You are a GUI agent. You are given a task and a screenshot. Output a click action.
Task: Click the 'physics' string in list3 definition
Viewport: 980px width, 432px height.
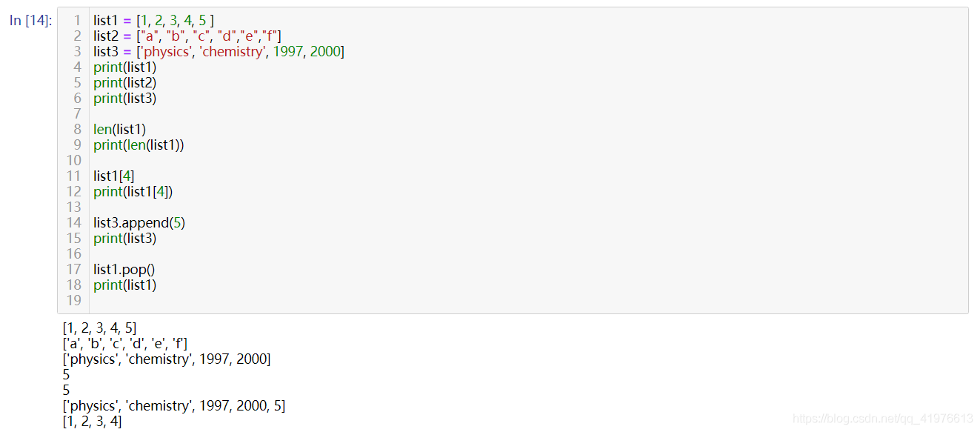(167, 52)
